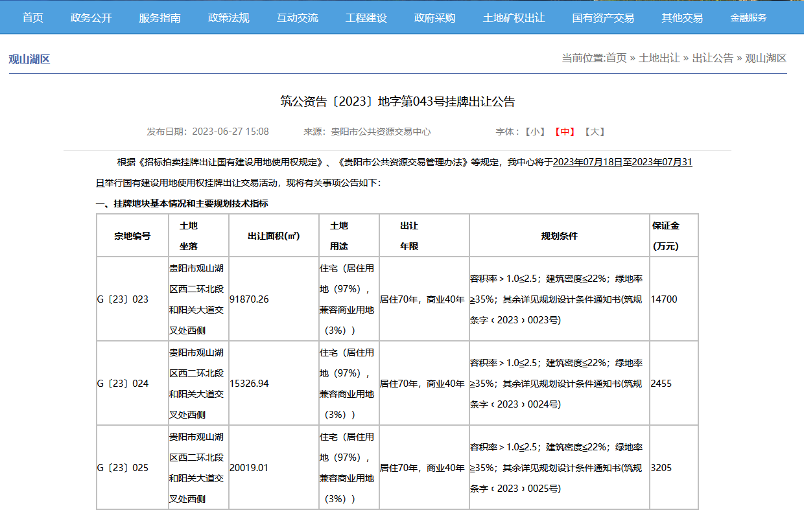Image resolution: width=804 pixels, height=532 pixels.
Task: Open the 金融服务 menu item
Action: pos(748,17)
